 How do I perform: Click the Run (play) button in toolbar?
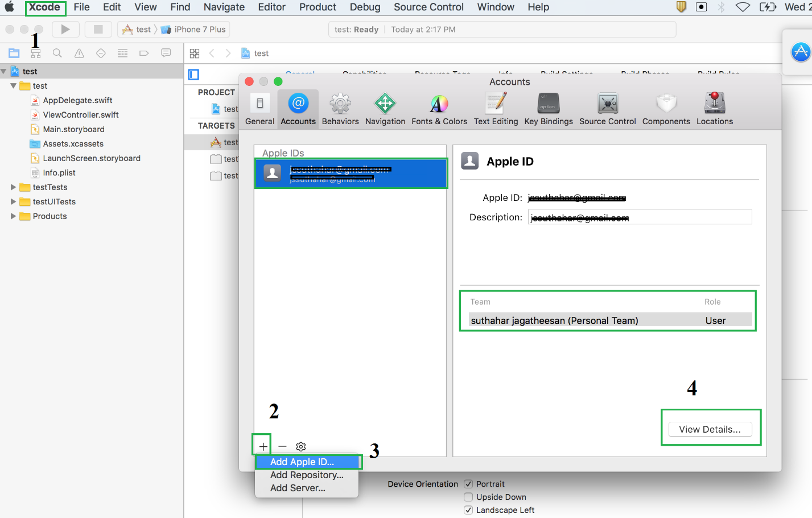coord(65,29)
